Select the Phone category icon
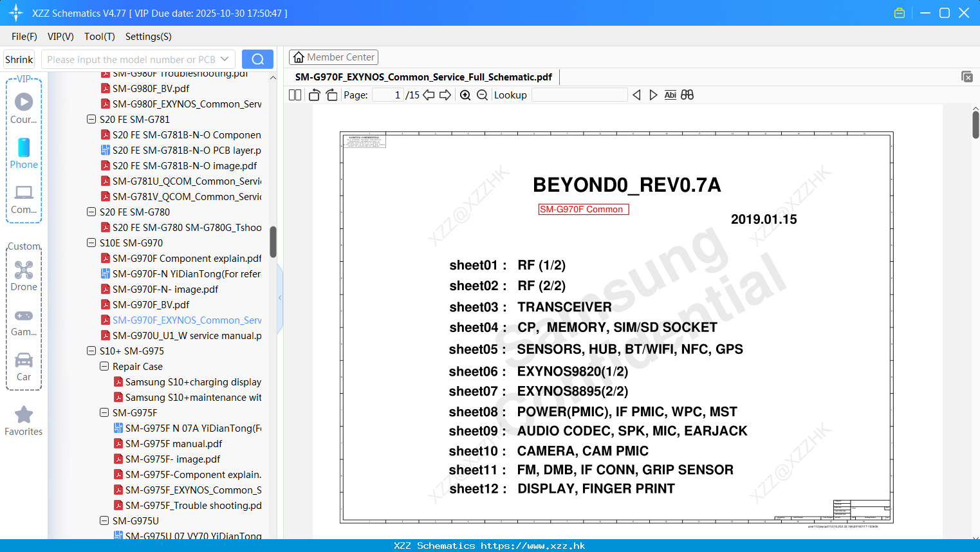 point(24,153)
